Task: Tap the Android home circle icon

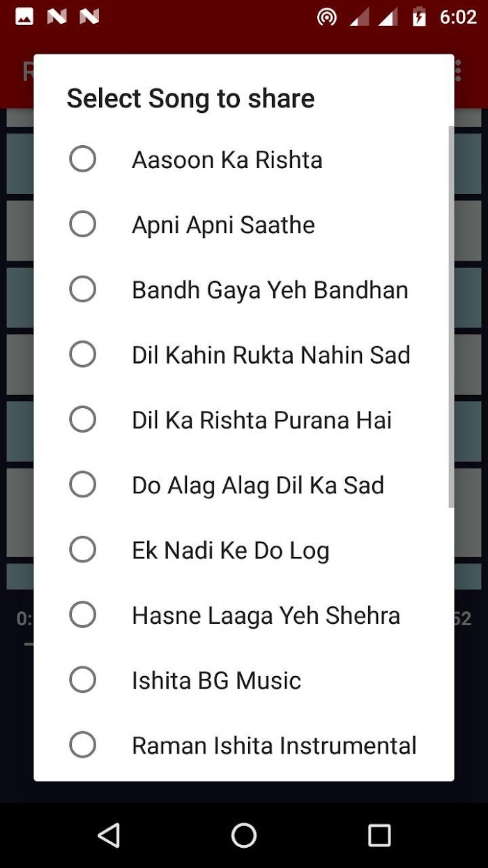Action: [x=244, y=835]
